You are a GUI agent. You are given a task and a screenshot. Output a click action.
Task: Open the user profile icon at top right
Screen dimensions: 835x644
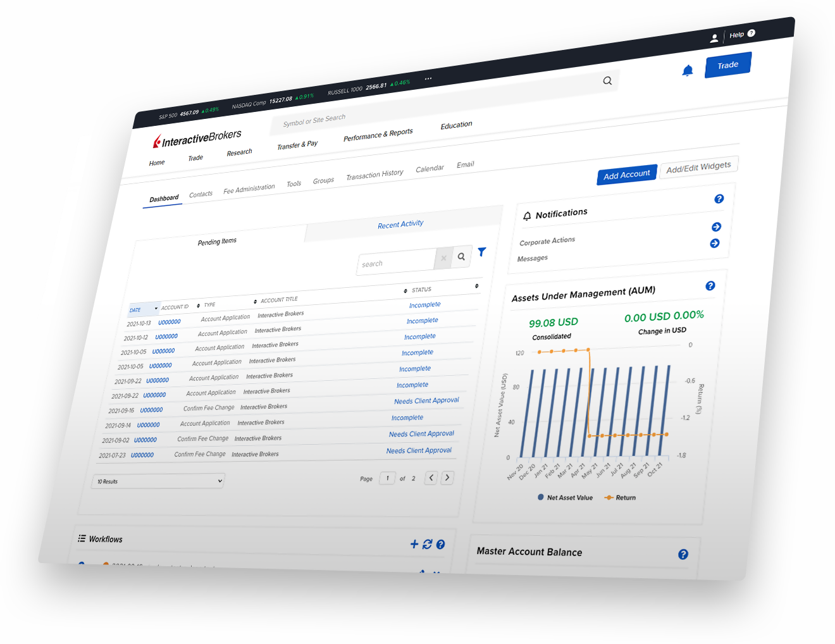714,37
